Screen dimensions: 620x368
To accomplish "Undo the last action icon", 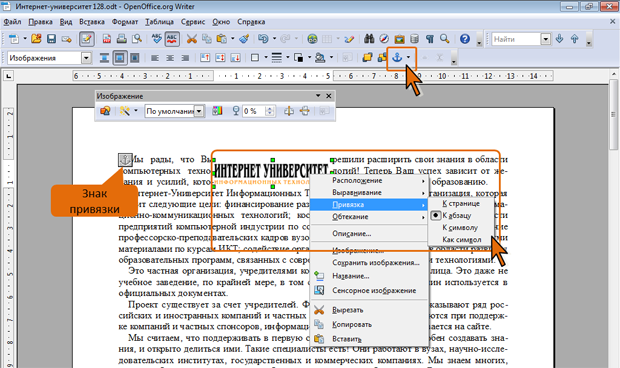I will click(x=263, y=39).
